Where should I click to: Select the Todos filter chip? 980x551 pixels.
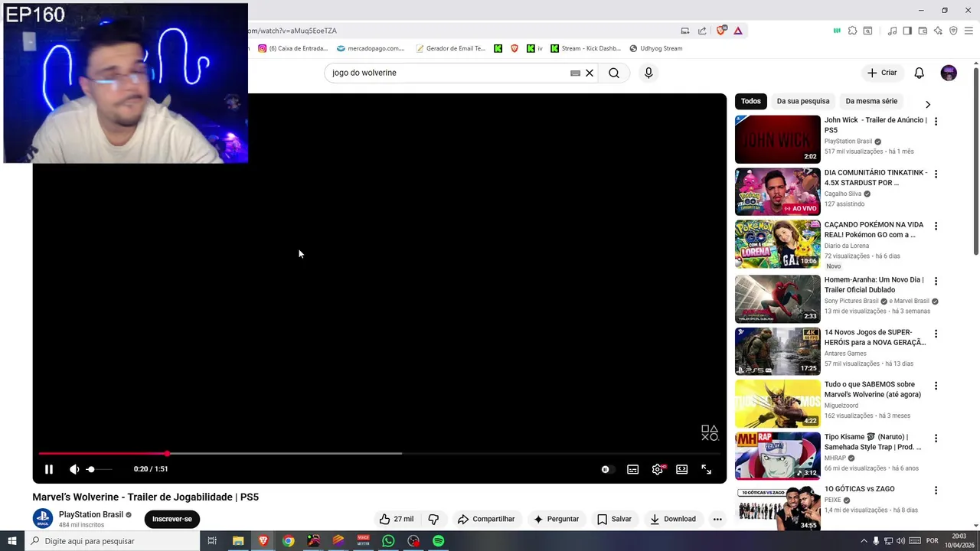(751, 101)
